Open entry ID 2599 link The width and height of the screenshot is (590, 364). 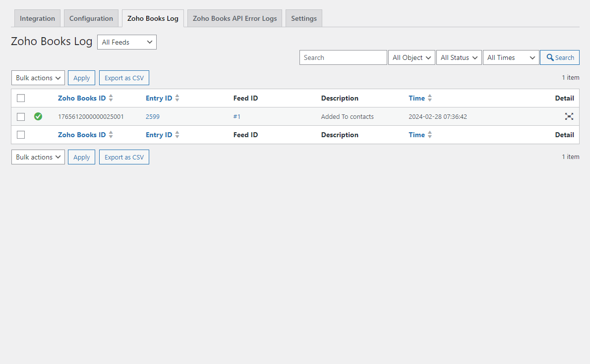click(152, 116)
